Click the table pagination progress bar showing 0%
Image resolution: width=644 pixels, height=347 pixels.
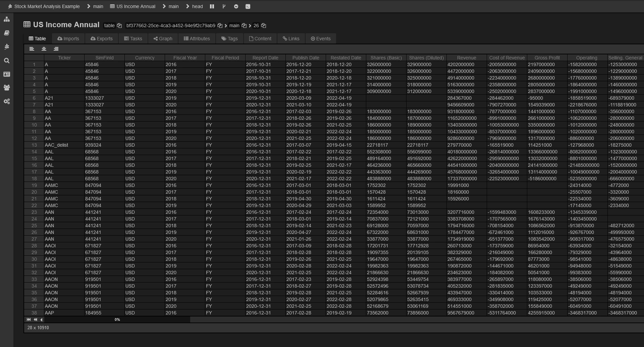click(x=117, y=319)
